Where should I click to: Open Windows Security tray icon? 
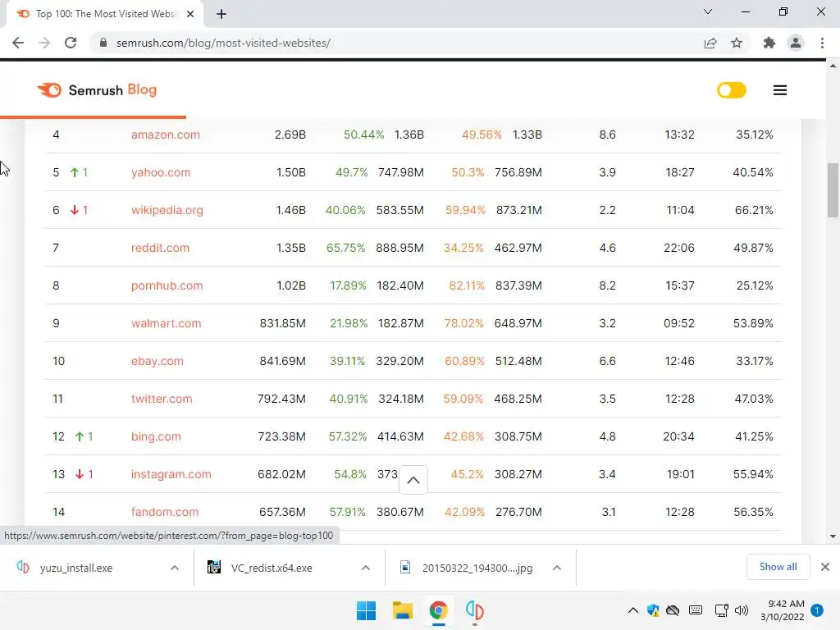point(653,610)
